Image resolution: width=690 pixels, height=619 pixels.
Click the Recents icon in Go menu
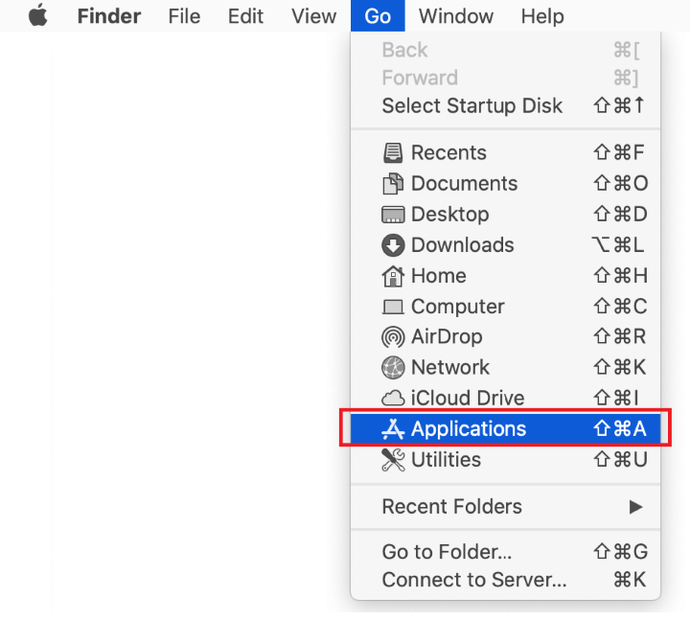pos(393,153)
